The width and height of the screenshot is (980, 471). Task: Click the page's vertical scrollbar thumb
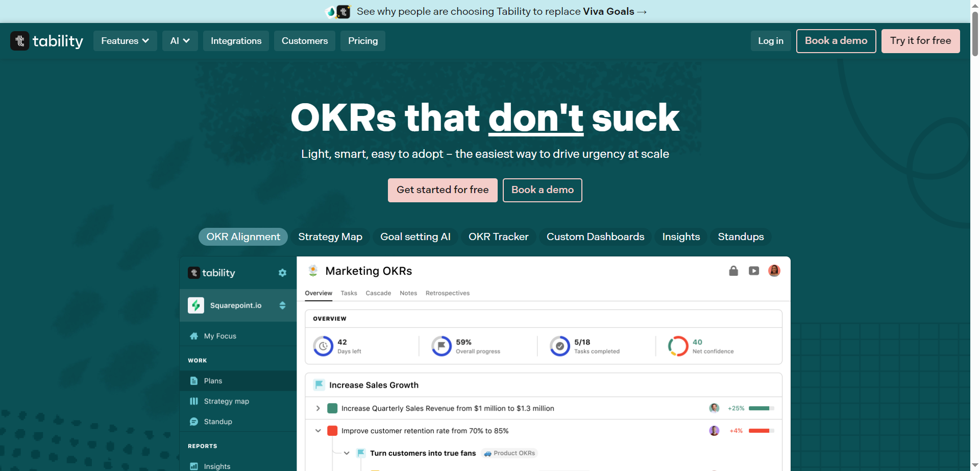tap(975, 33)
